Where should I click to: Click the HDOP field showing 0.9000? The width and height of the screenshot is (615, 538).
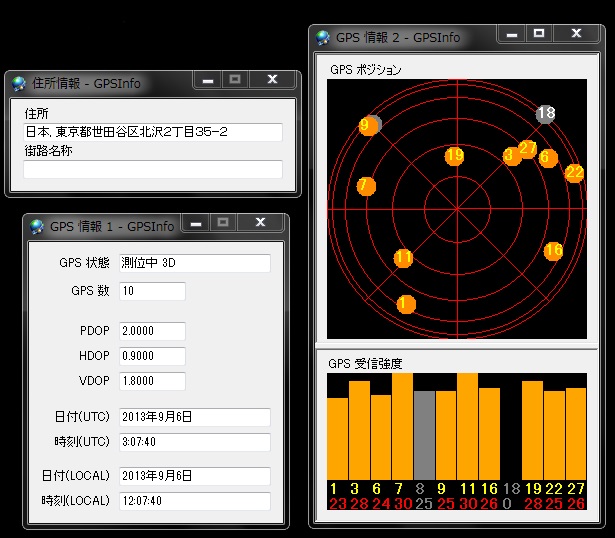coord(152,356)
